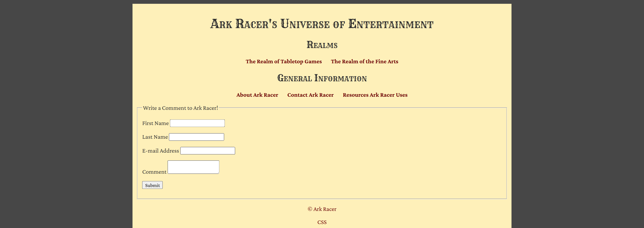The image size is (644, 228).
Task: Click the page title Ark Racer's Universe
Action: pyautogui.click(x=322, y=24)
